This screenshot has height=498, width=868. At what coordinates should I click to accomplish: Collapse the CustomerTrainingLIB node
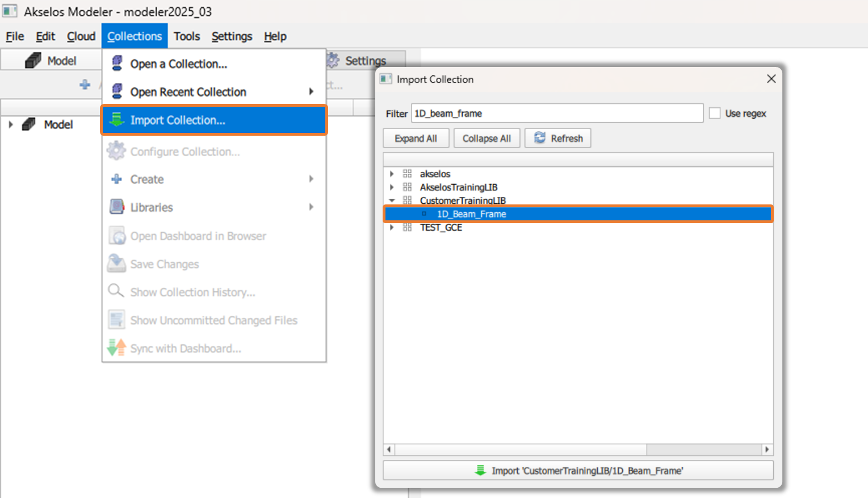click(x=392, y=200)
